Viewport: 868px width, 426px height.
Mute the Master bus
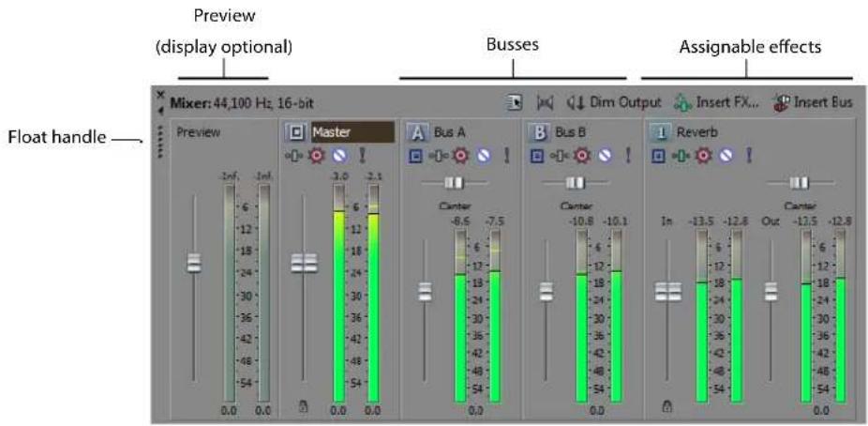click(x=339, y=156)
